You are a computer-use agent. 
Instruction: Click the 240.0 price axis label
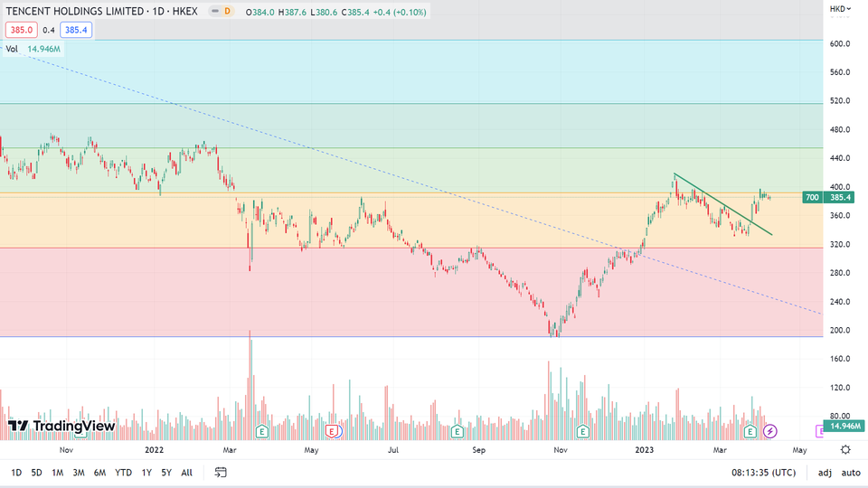[x=840, y=302]
